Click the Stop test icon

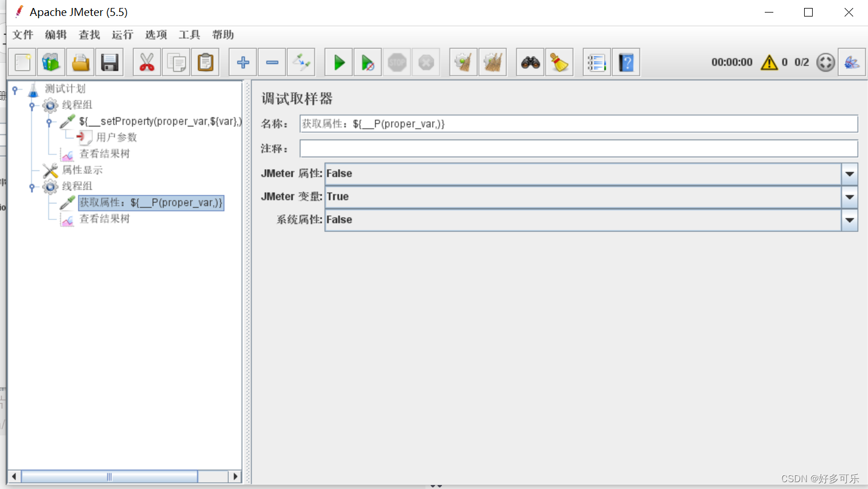click(397, 62)
